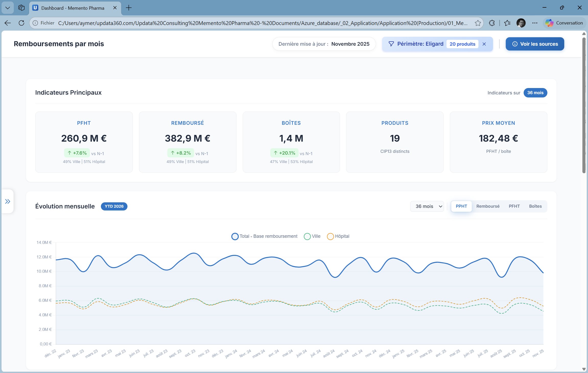This screenshot has width=588, height=373.
Task: Open the tab search dropdown arrow
Action: coord(8,8)
